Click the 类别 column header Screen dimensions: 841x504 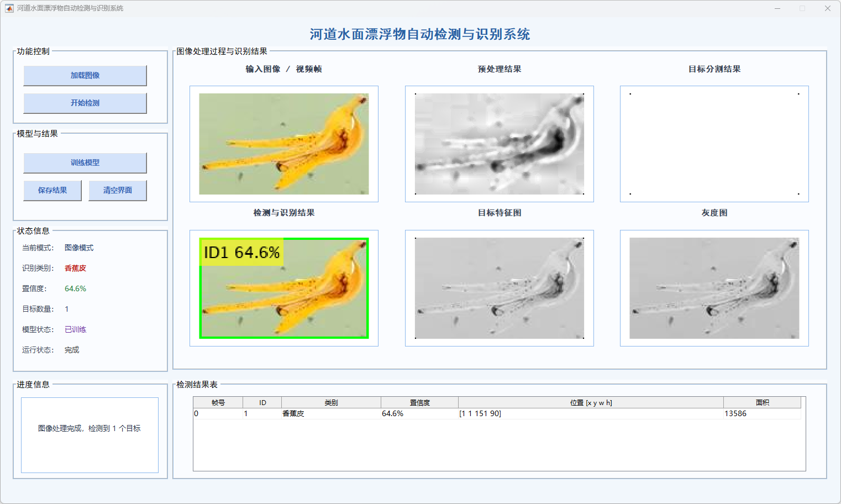click(331, 403)
